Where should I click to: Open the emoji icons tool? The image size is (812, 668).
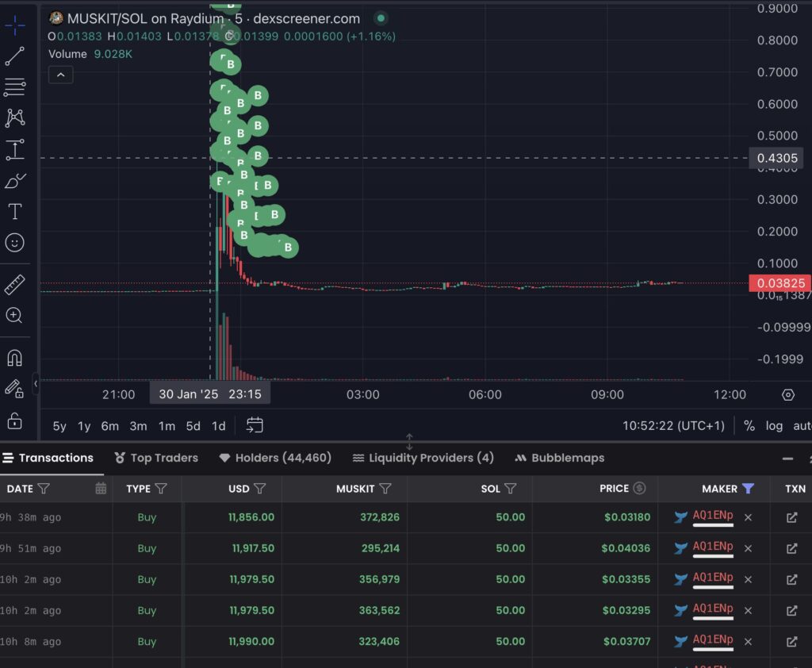click(x=15, y=243)
